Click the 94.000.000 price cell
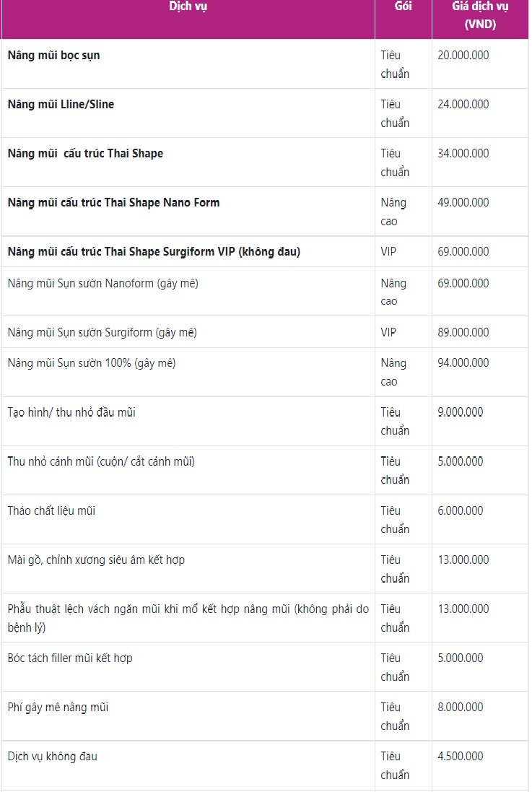 (x=463, y=362)
